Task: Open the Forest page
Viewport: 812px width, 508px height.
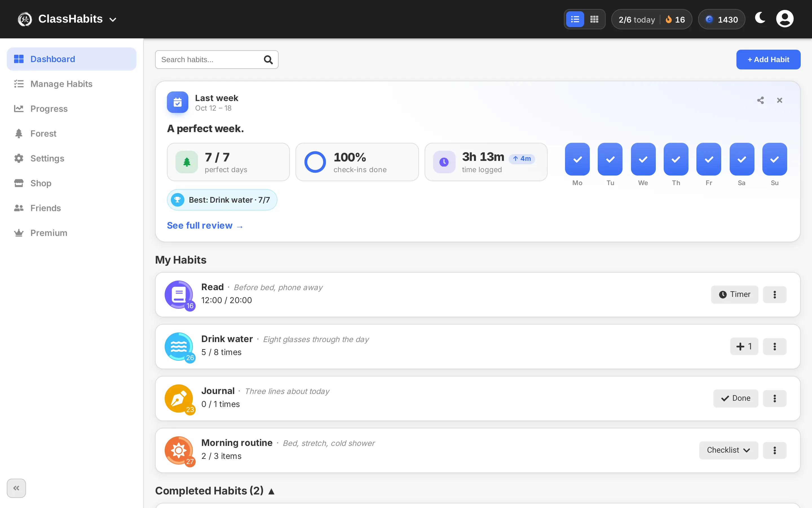Action: click(71, 133)
